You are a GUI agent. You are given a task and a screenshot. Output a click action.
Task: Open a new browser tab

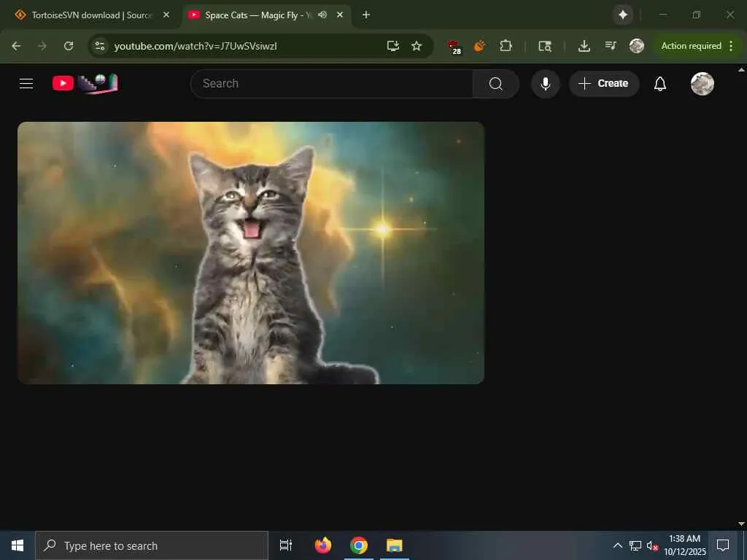[x=366, y=15]
